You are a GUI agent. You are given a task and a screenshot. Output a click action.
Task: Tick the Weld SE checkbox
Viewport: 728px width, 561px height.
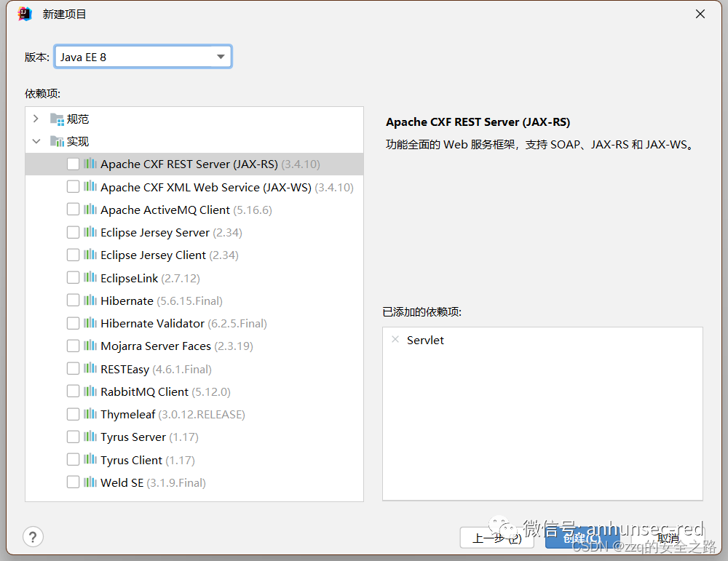[73, 482]
